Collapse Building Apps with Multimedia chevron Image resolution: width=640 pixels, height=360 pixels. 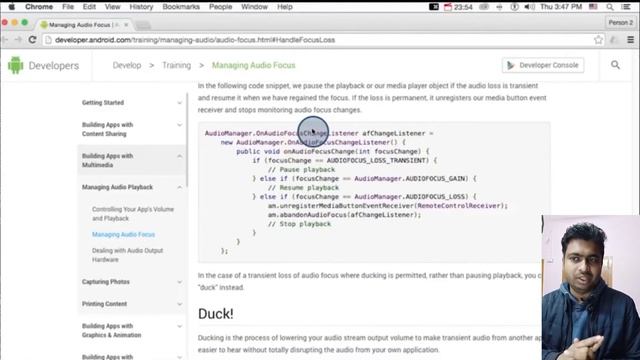[179, 156]
